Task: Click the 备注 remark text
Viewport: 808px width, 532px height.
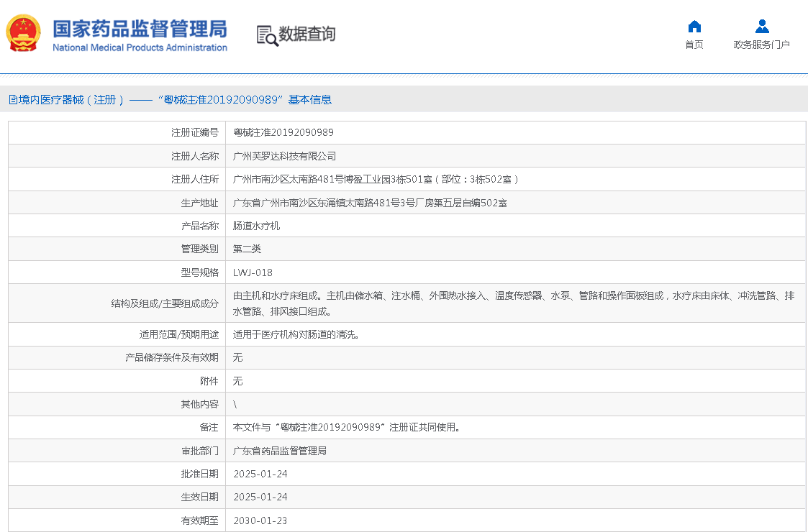Action: (x=346, y=427)
